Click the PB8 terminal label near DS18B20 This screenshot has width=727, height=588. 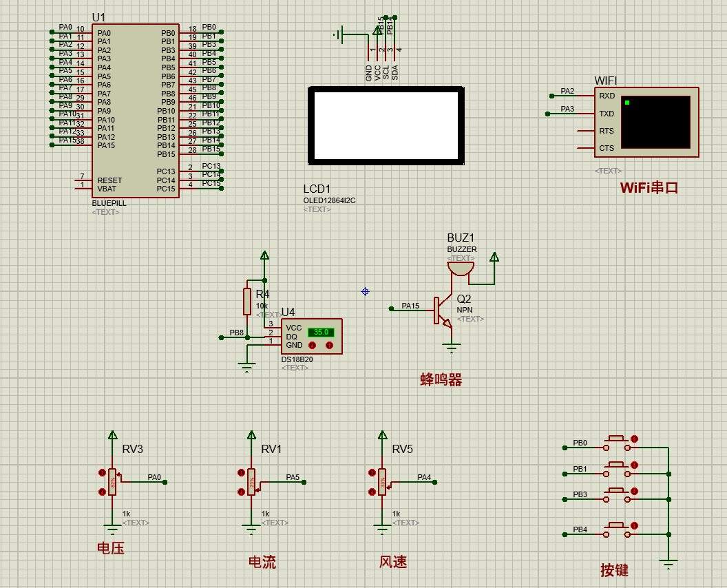click(x=236, y=333)
